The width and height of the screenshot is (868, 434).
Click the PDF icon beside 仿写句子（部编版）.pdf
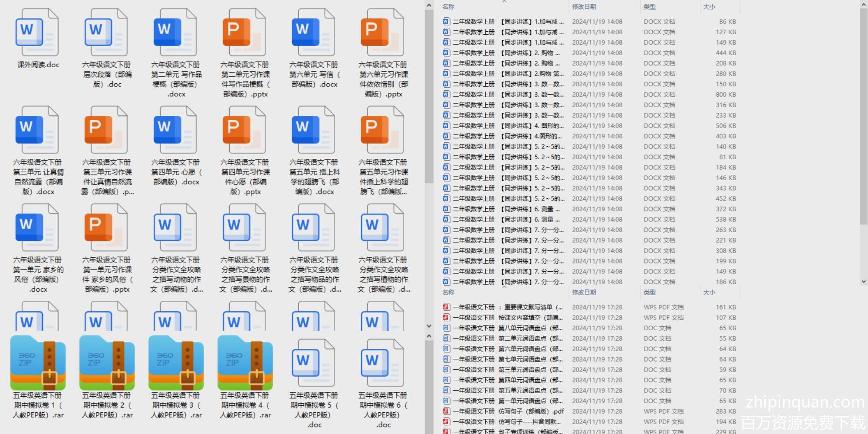446,411
